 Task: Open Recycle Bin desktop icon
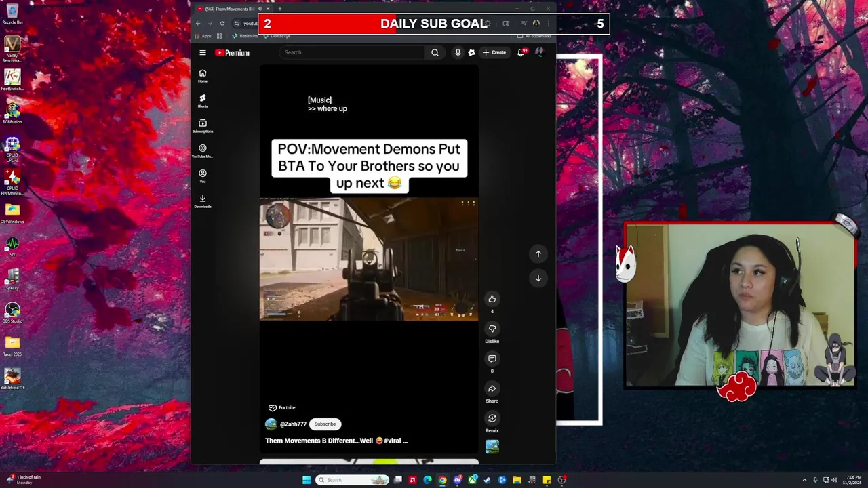pos(12,14)
